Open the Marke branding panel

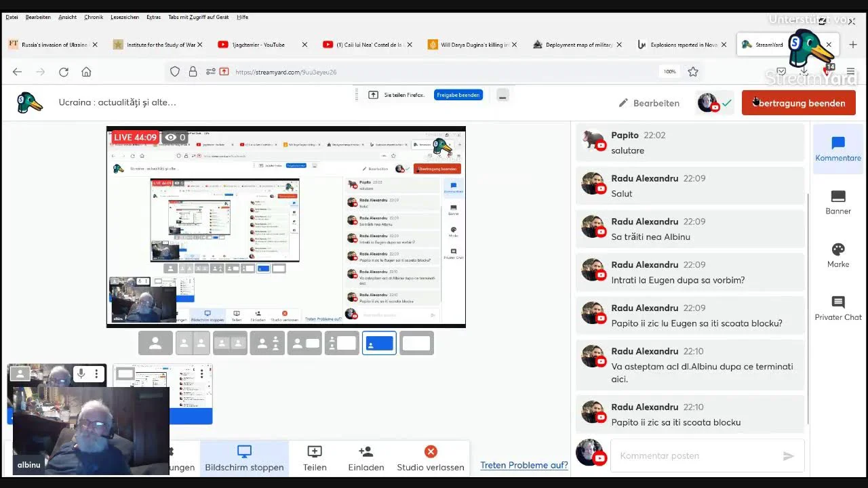tap(838, 256)
